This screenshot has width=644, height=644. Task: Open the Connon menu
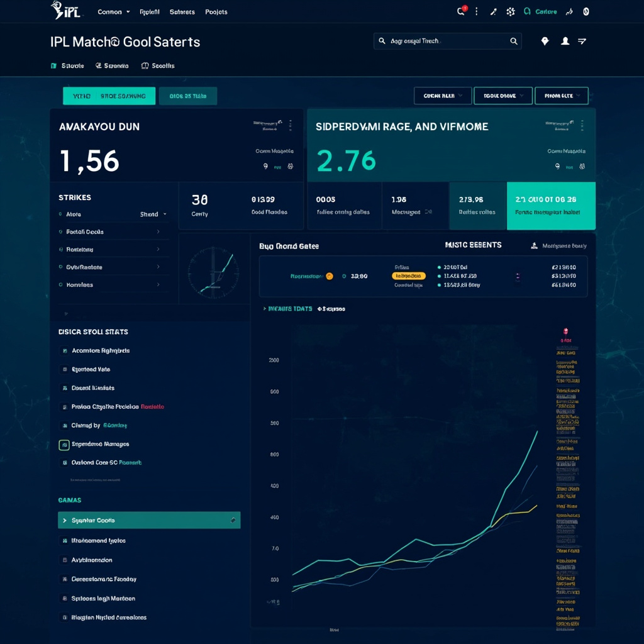113,12
